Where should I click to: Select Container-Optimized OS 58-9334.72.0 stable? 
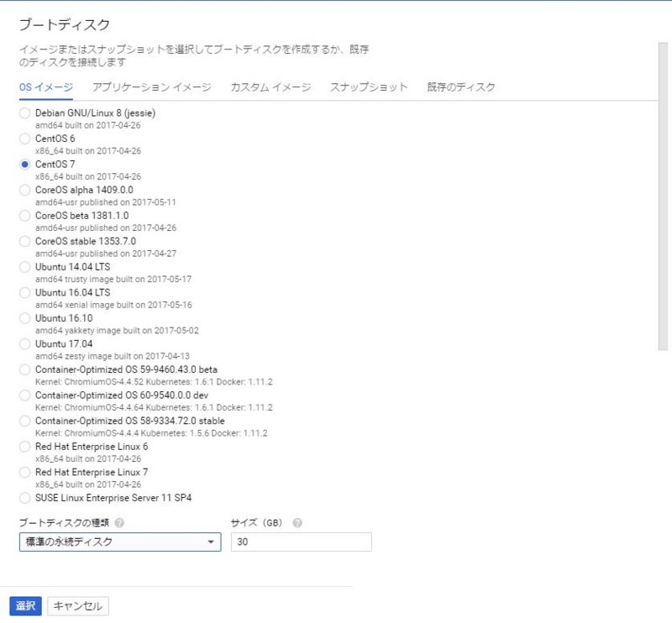coord(25,421)
